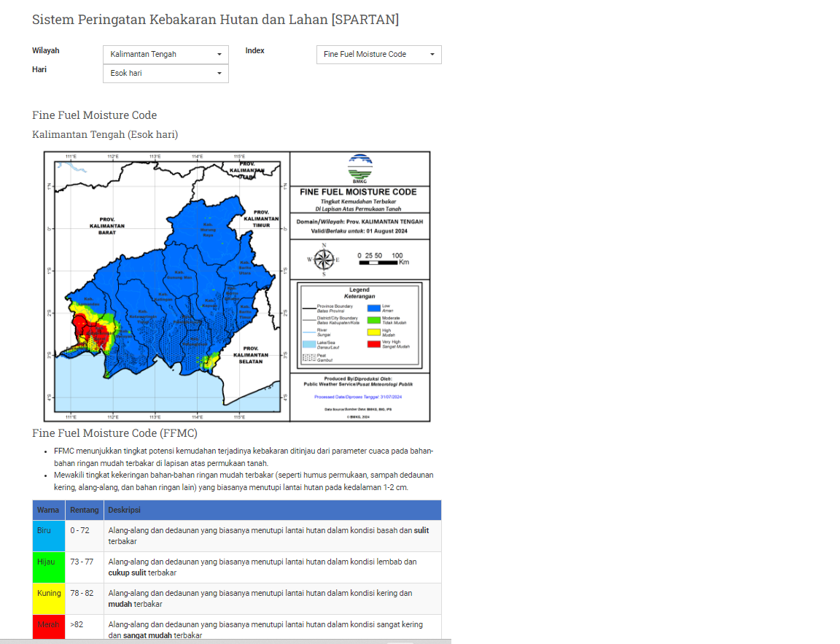Click the Kuning row description mentioning 'kondisi kering'
The width and height of the screenshot is (840, 644).
pyautogui.click(x=260, y=599)
